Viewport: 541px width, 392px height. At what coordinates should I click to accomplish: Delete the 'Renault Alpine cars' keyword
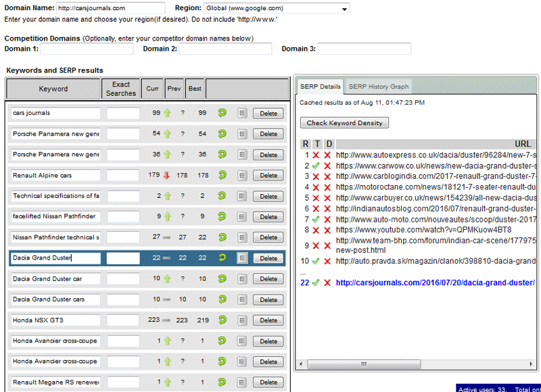pyautogui.click(x=268, y=176)
